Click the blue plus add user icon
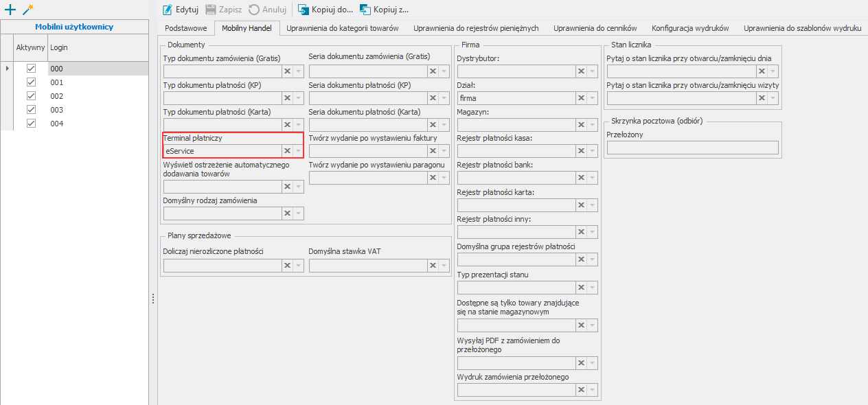868x405 pixels. [x=10, y=10]
